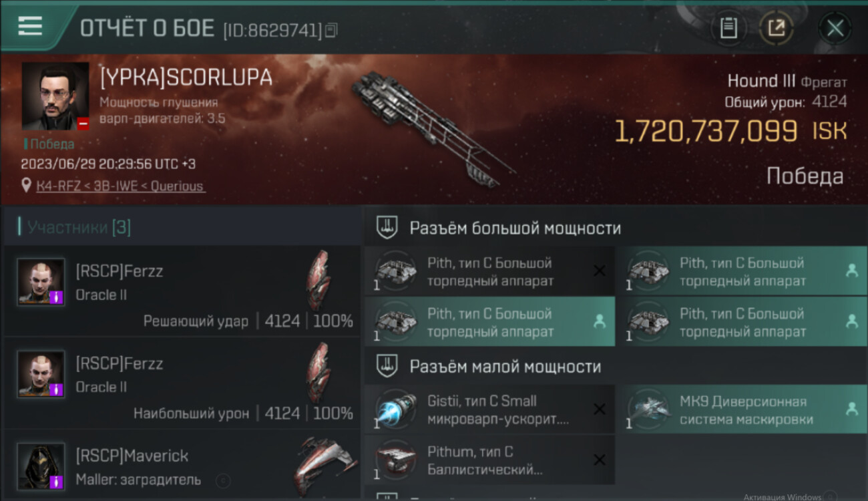Viewport: 868px width, 501px height.
Task: Open first Ferzz pilot portrait
Action: coord(41,282)
